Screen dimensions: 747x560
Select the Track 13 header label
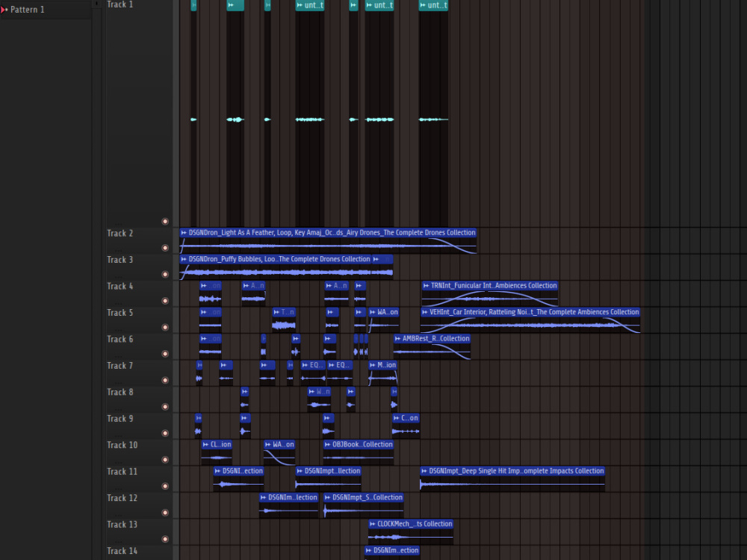tap(123, 525)
